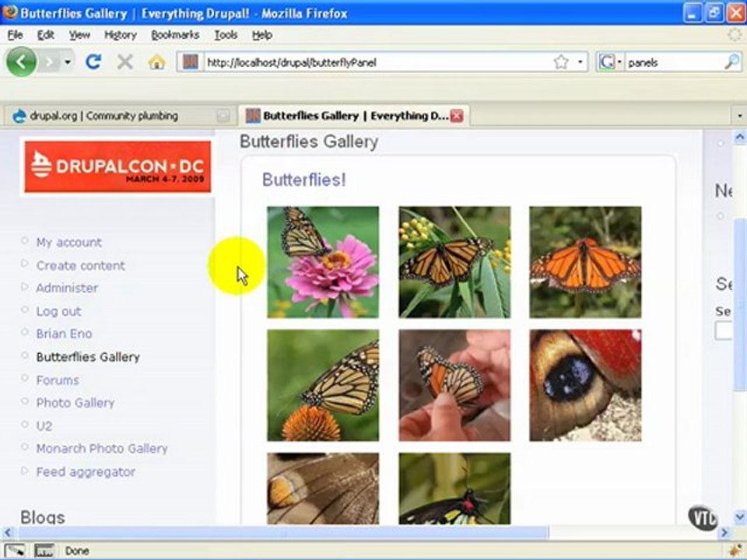The image size is (747, 560).
Task: Open the back/forward history dropdown arrow
Action: (x=68, y=62)
